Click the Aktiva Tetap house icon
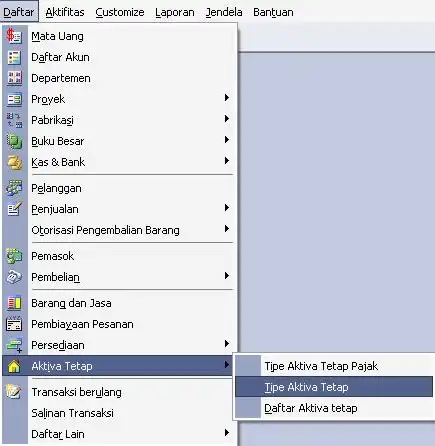Viewport: 435px width, 446px height. point(14,366)
